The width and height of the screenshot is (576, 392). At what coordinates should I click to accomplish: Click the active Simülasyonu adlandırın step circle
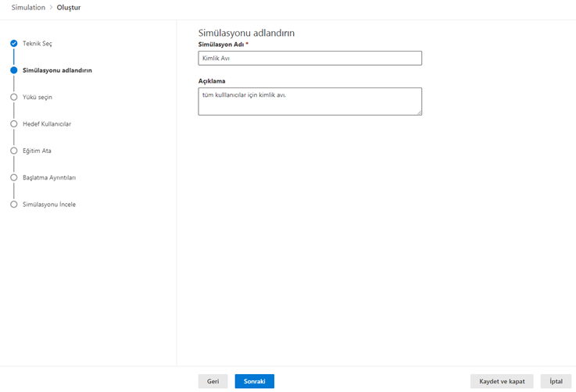tap(14, 70)
